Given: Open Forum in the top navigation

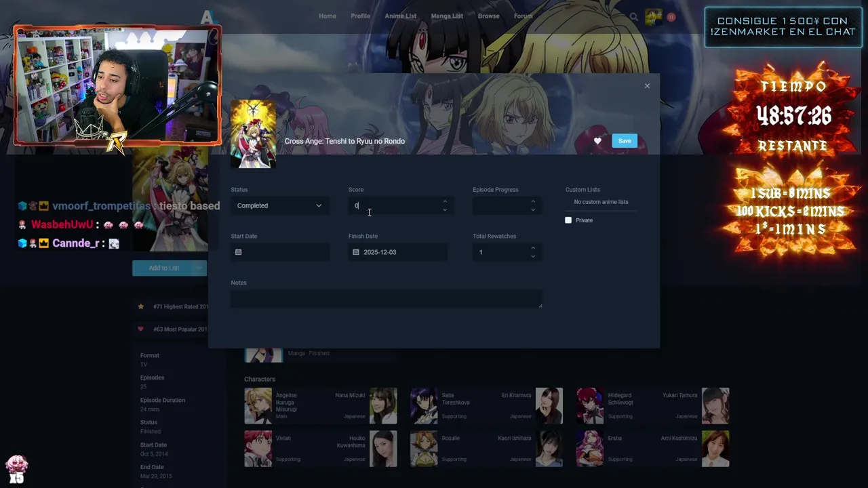Looking at the screenshot, I should (x=523, y=16).
